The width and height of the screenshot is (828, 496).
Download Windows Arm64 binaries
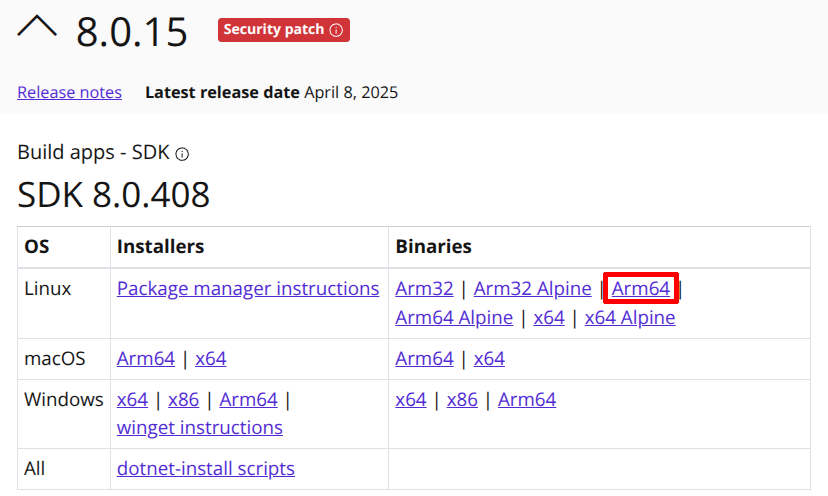click(526, 400)
